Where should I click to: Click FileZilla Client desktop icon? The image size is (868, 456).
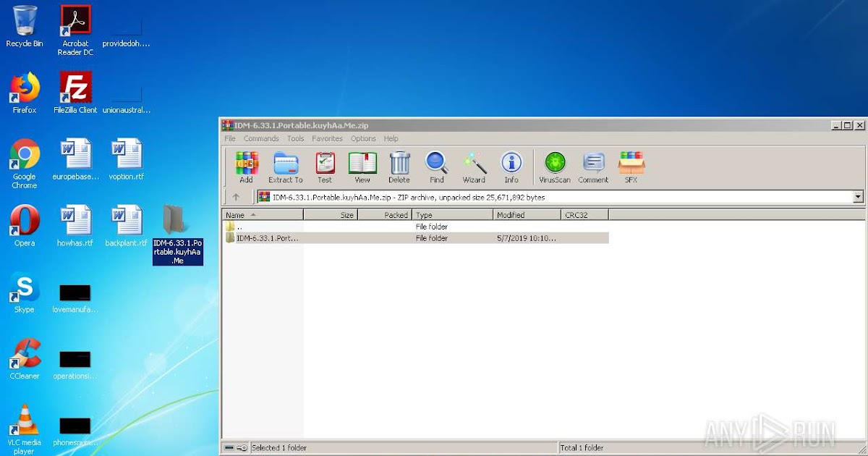[75, 92]
